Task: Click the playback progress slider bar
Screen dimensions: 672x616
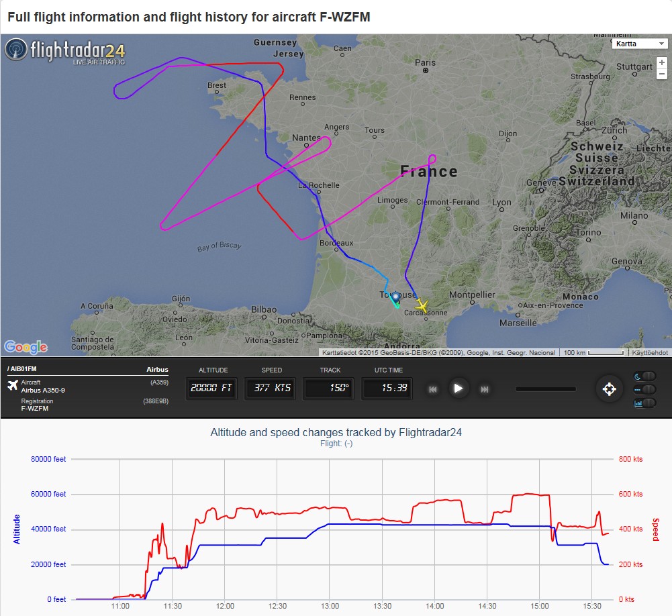Action: click(x=545, y=389)
